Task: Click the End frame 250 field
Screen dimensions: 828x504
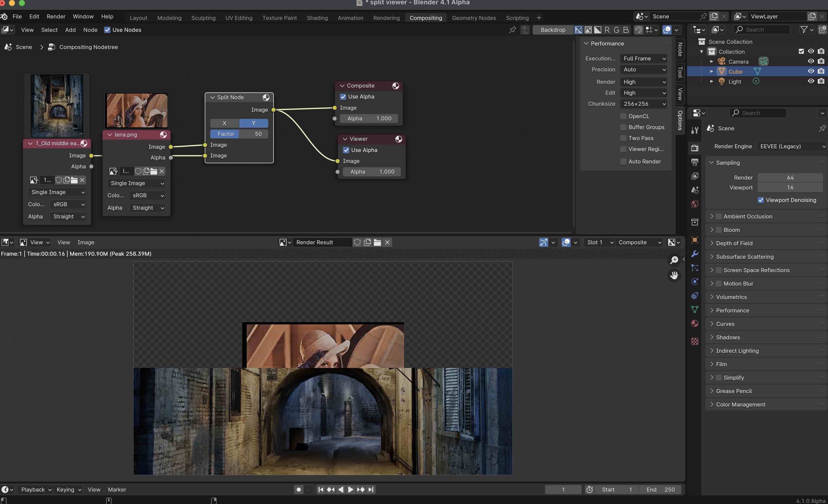Action: [x=660, y=490]
